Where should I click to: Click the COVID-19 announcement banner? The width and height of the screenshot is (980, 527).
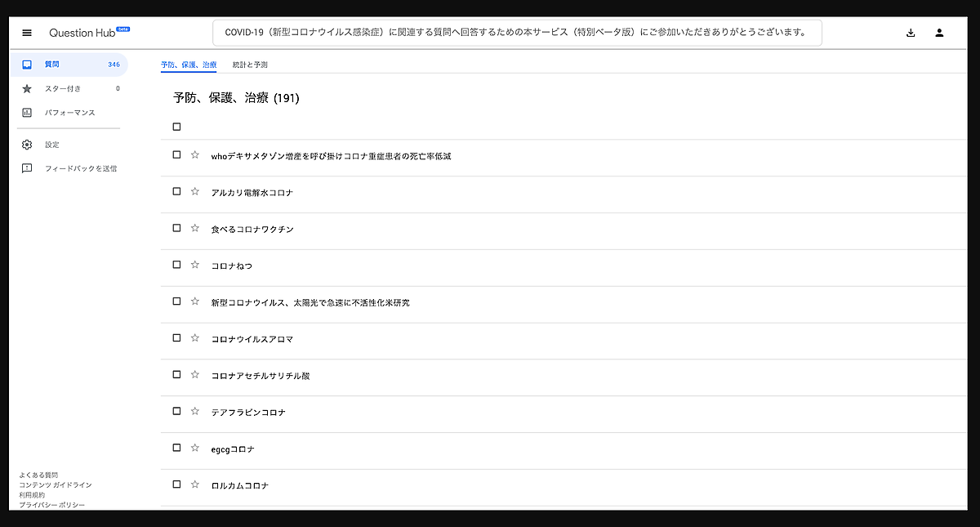tap(517, 33)
